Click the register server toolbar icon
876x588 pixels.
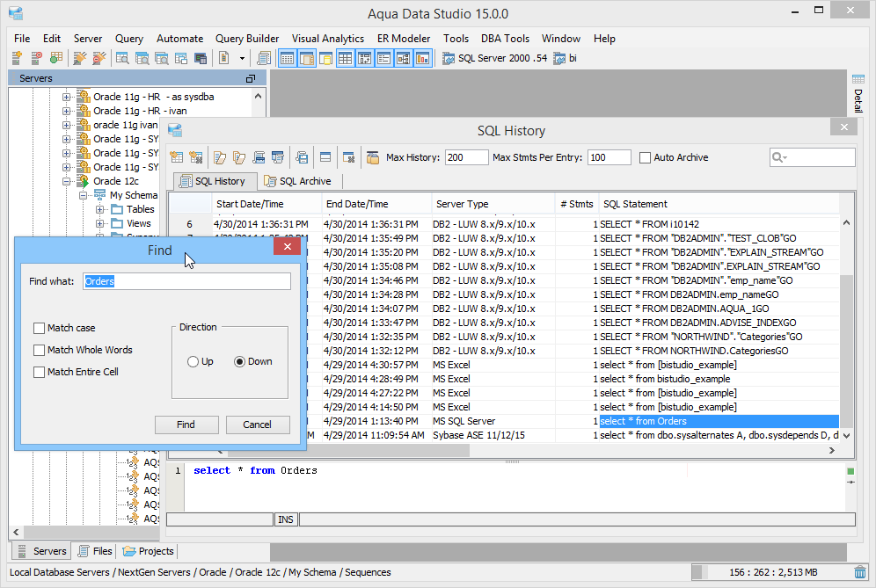click(x=17, y=58)
